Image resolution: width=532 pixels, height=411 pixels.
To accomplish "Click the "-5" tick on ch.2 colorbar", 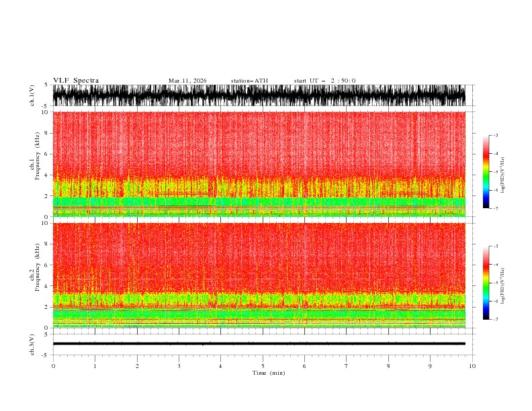I will click(495, 283).
